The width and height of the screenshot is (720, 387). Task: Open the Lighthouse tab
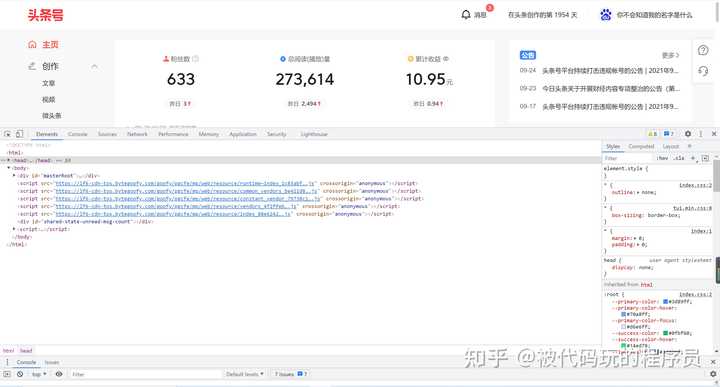[x=314, y=134]
